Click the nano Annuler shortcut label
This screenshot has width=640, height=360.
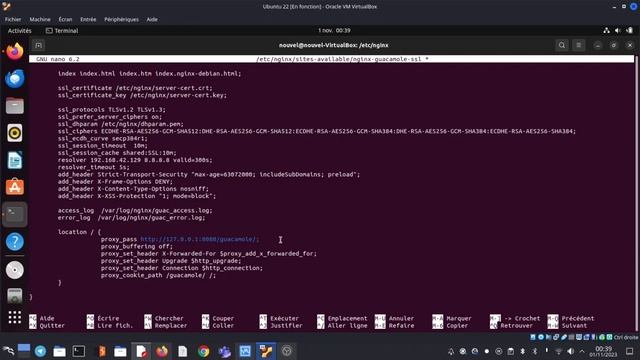pos(401,318)
